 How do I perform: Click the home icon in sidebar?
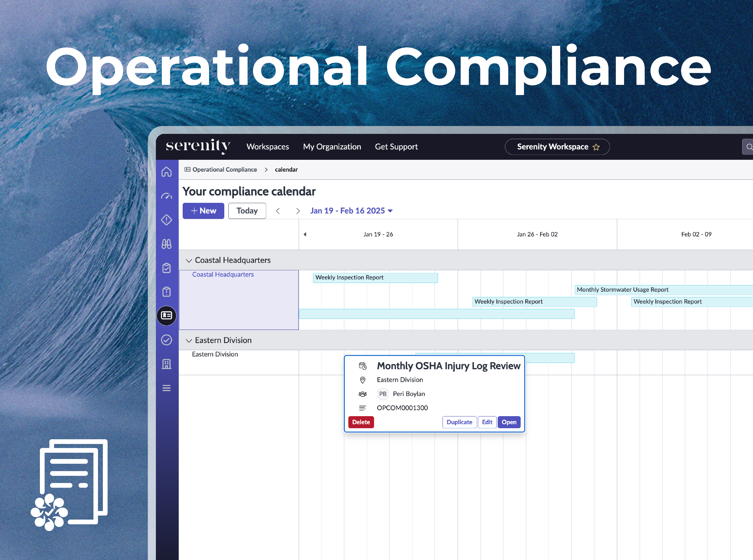[x=166, y=172]
